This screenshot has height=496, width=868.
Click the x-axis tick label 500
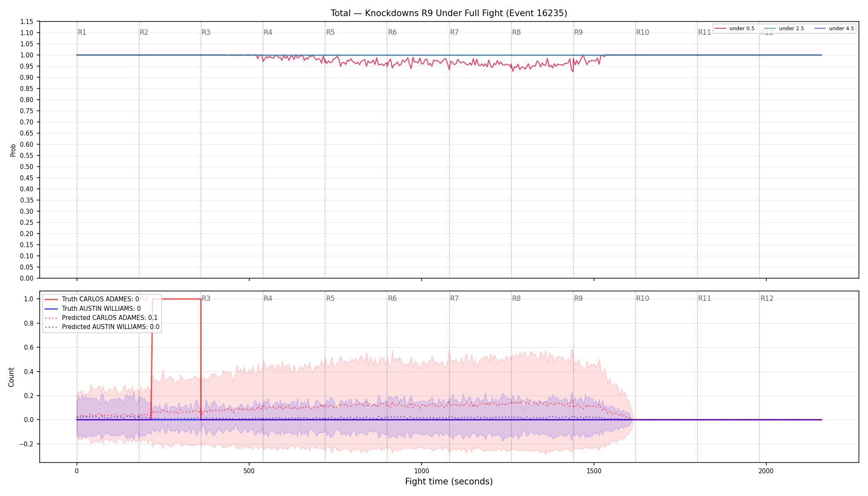point(249,471)
